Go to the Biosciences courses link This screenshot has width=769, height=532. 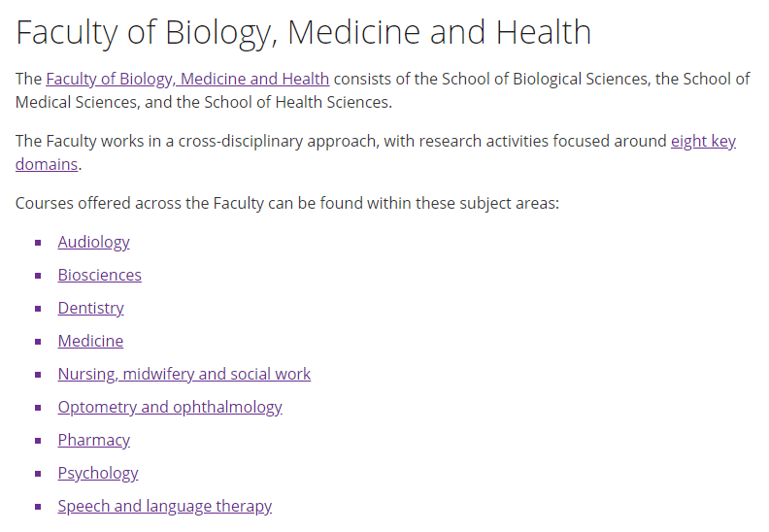tap(100, 275)
